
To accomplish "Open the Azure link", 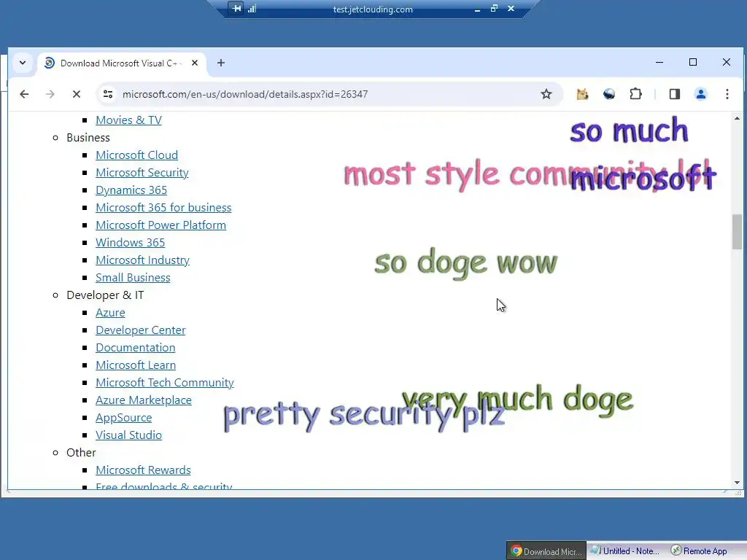I will tap(110, 312).
